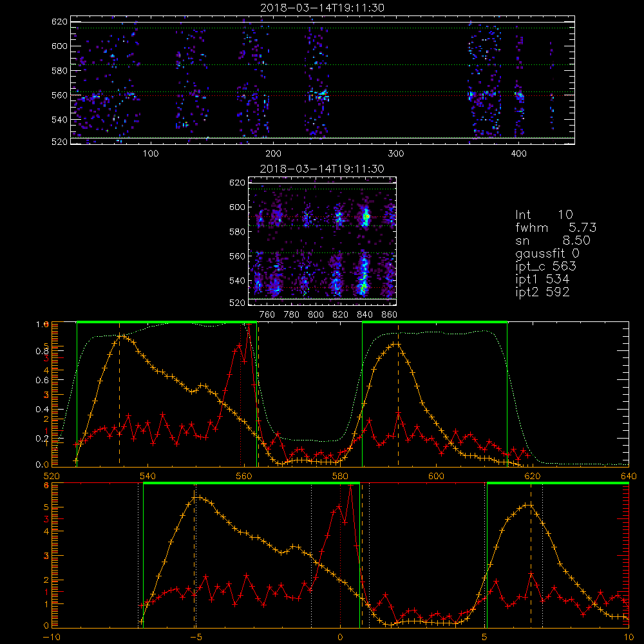Select the 'fwhm 5.73' readout text
Screen dimensions: 644x644
click(556, 227)
